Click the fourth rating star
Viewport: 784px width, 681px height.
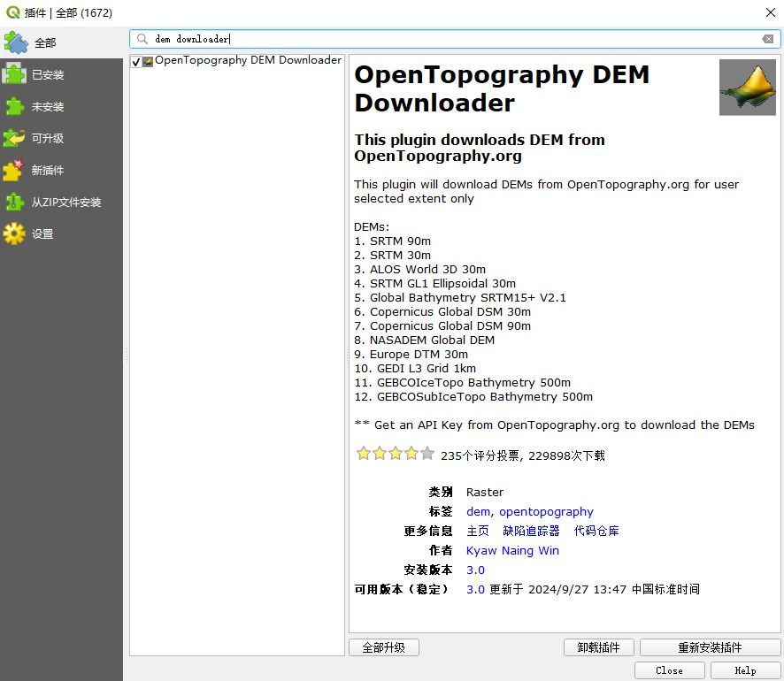[x=411, y=454]
